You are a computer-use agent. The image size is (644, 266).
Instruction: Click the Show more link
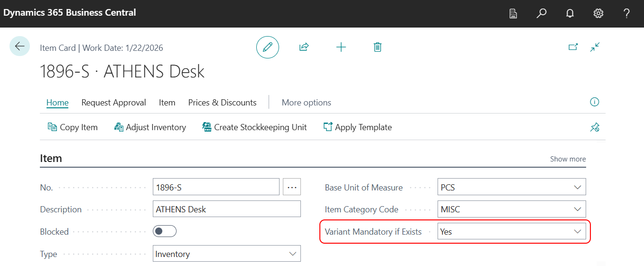[x=568, y=159]
